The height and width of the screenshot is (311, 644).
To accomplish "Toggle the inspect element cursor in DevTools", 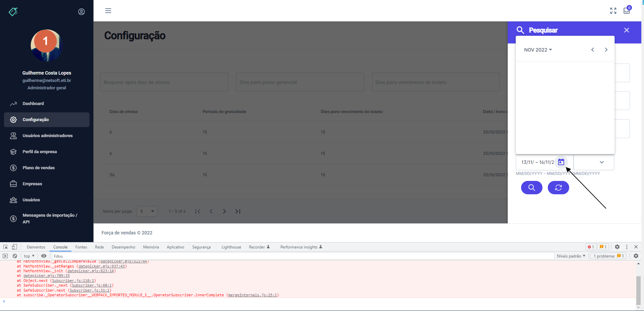I will (5, 247).
